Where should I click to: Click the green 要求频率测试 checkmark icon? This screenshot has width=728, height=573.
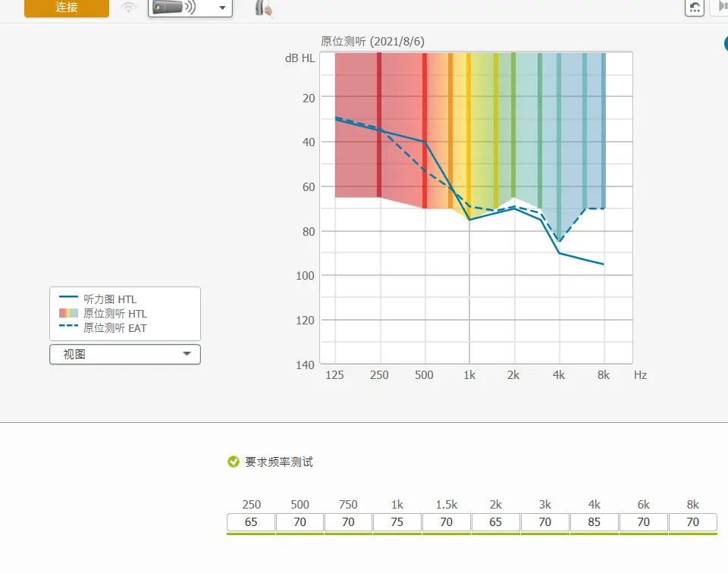tap(234, 462)
